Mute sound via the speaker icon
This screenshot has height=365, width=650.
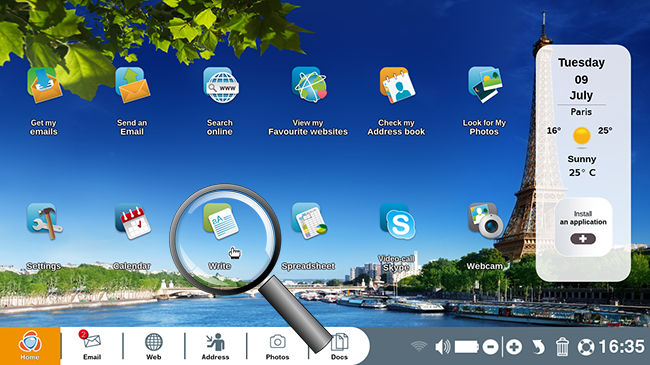443,347
